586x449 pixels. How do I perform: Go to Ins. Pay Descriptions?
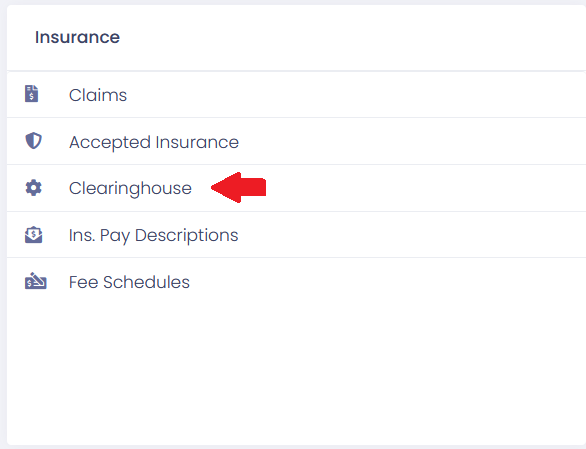pos(296,235)
